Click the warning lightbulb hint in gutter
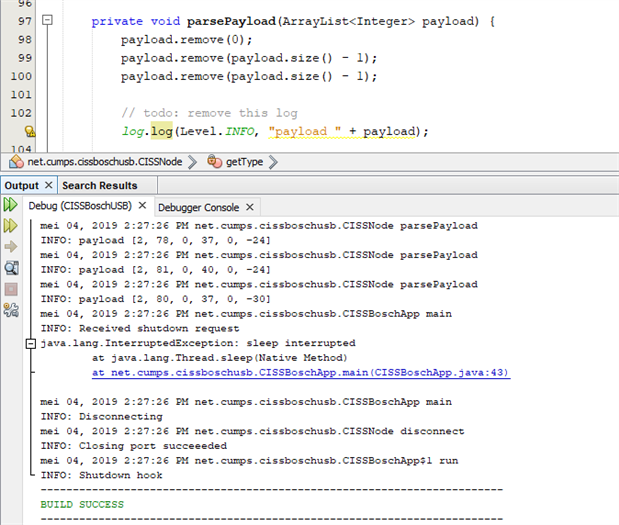 (x=29, y=131)
